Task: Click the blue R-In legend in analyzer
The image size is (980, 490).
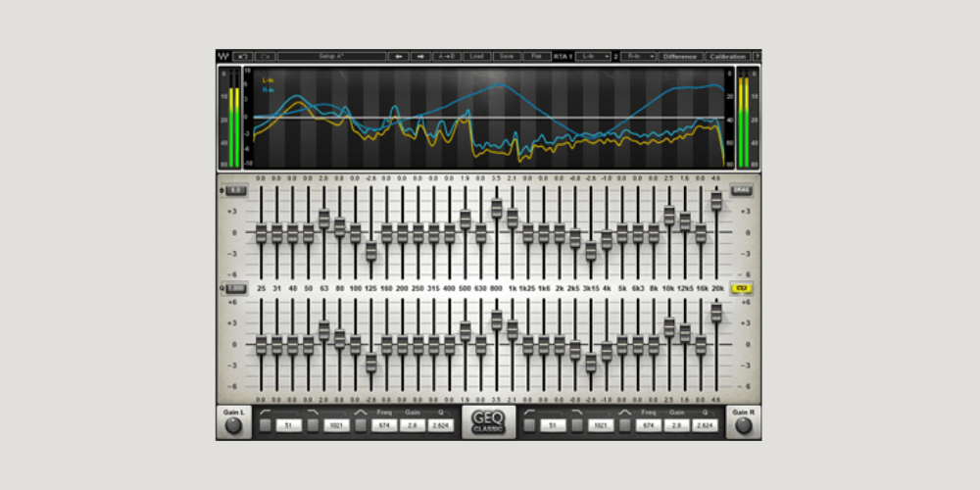Action: click(269, 89)
